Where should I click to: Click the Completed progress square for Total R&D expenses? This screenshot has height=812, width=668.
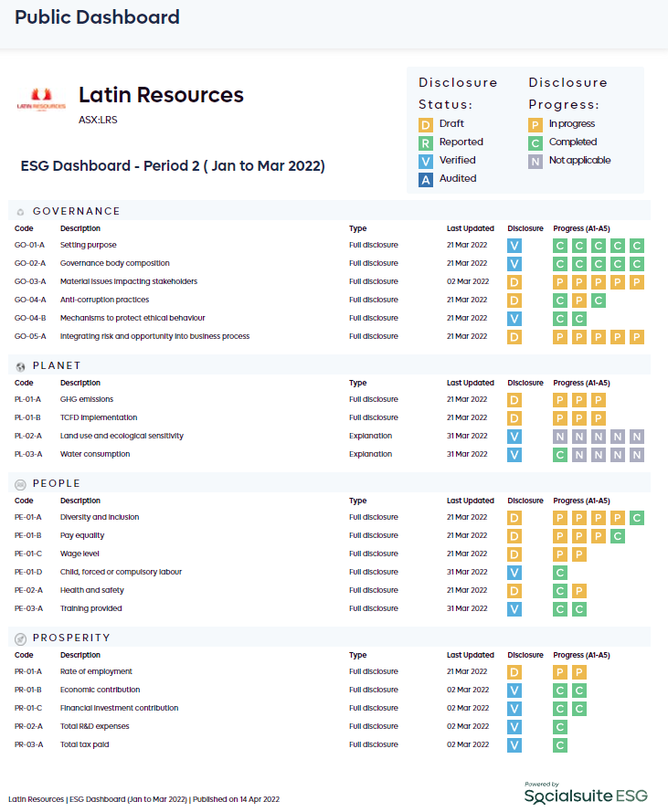tap(559, 727)
